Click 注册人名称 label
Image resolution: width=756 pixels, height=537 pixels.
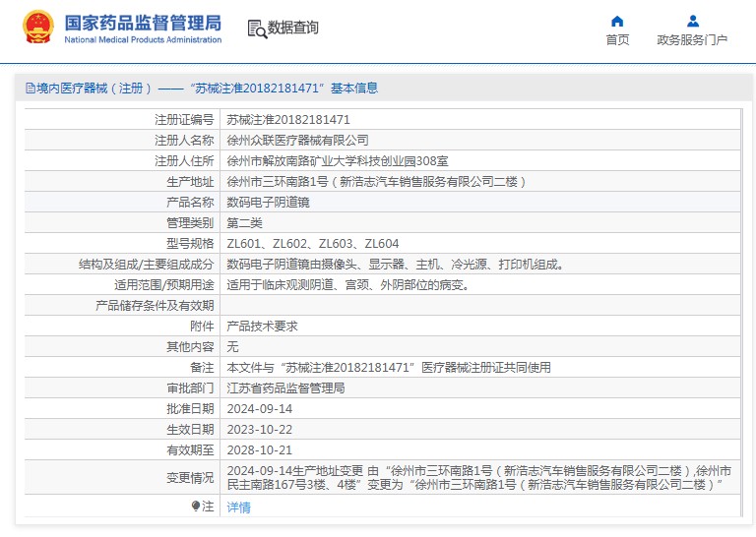coord(184,140)
